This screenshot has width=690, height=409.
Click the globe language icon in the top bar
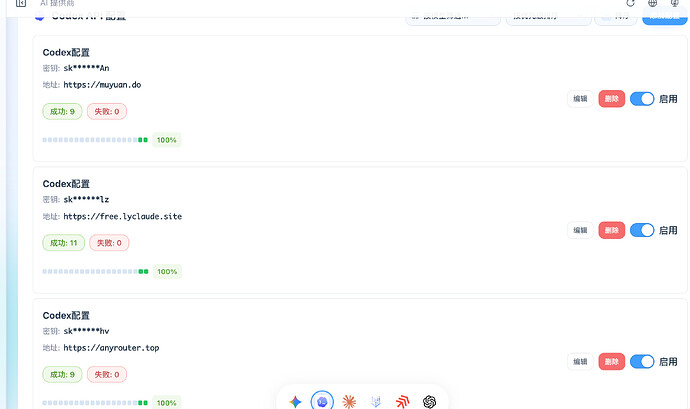652,3
